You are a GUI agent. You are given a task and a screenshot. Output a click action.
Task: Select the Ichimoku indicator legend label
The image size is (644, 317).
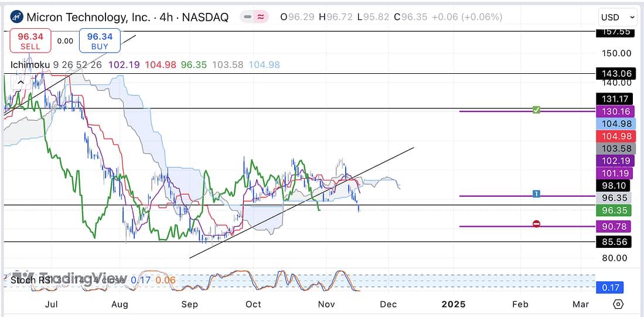point(30,64)
